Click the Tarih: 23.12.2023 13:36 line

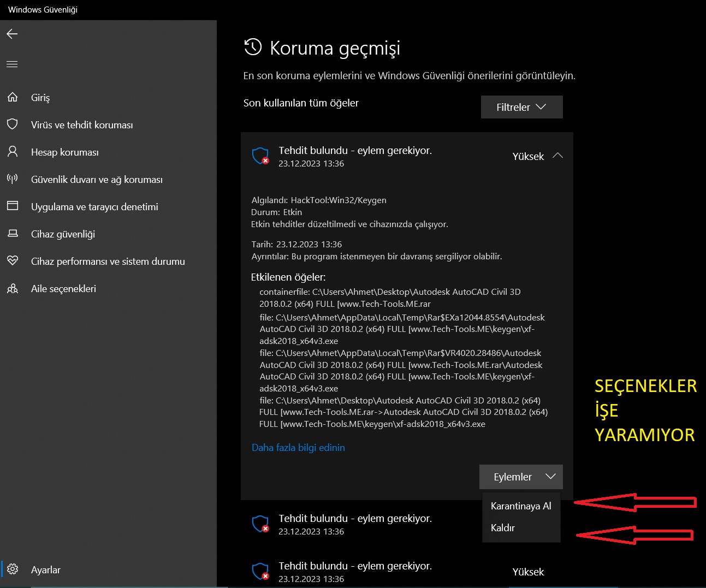(296, 244)
